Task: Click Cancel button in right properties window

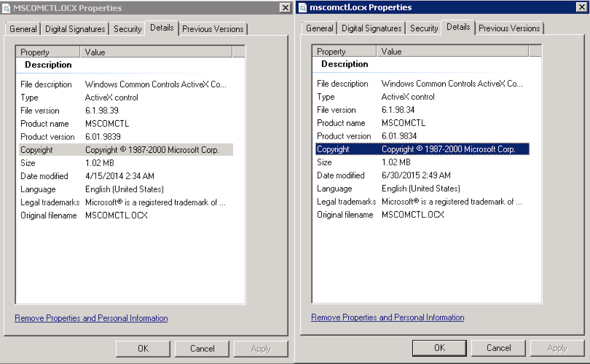Action: (x=499, y=348)
